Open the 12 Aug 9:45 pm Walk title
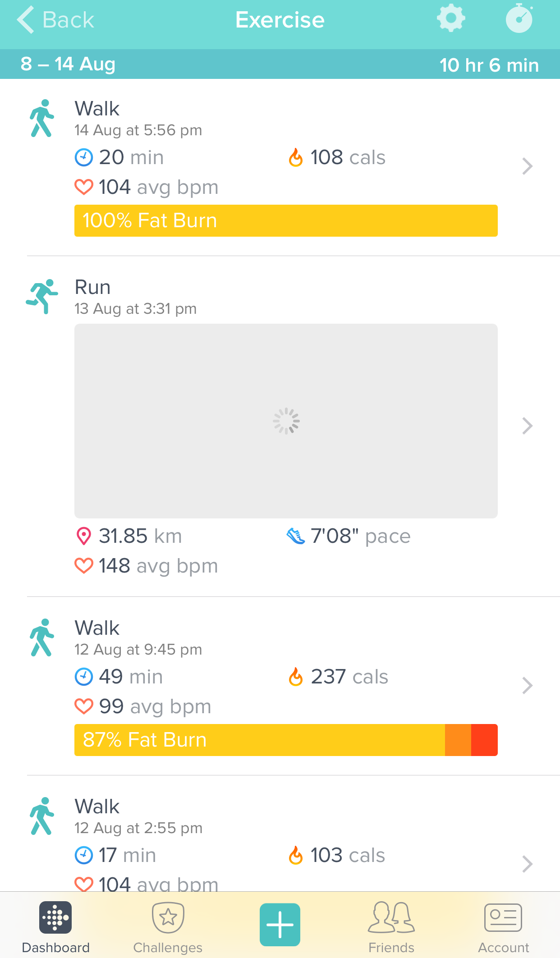This screenshot has height=958, width=560. click(97, 628)
